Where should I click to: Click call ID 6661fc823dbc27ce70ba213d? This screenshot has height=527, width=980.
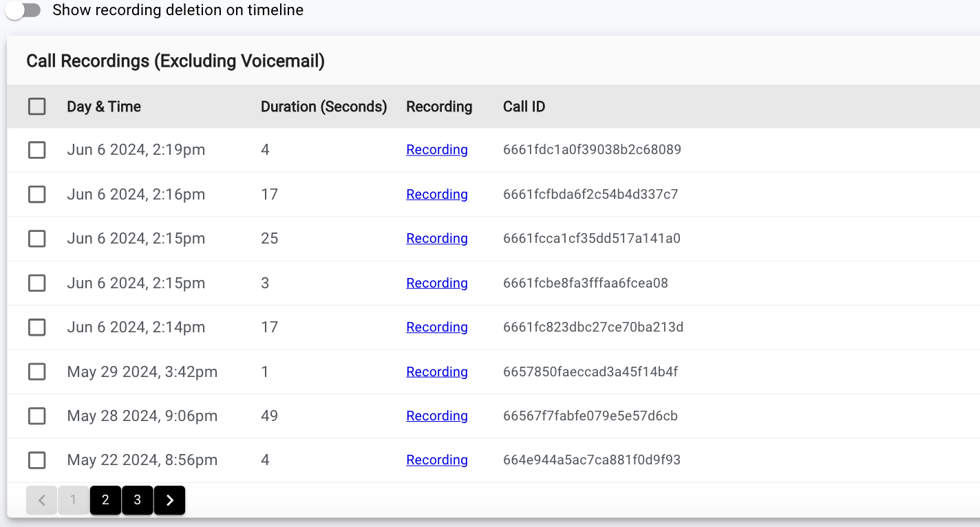pos(593,327)
